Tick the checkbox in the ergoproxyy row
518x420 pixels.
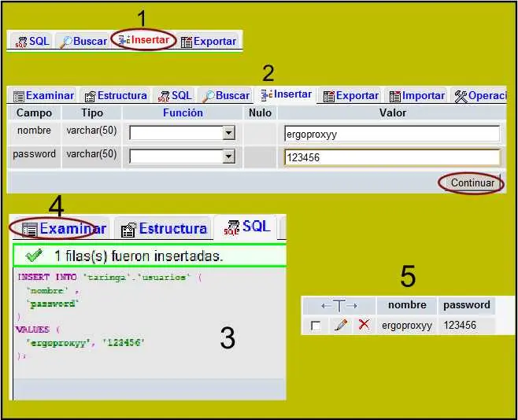coord(316,326)
